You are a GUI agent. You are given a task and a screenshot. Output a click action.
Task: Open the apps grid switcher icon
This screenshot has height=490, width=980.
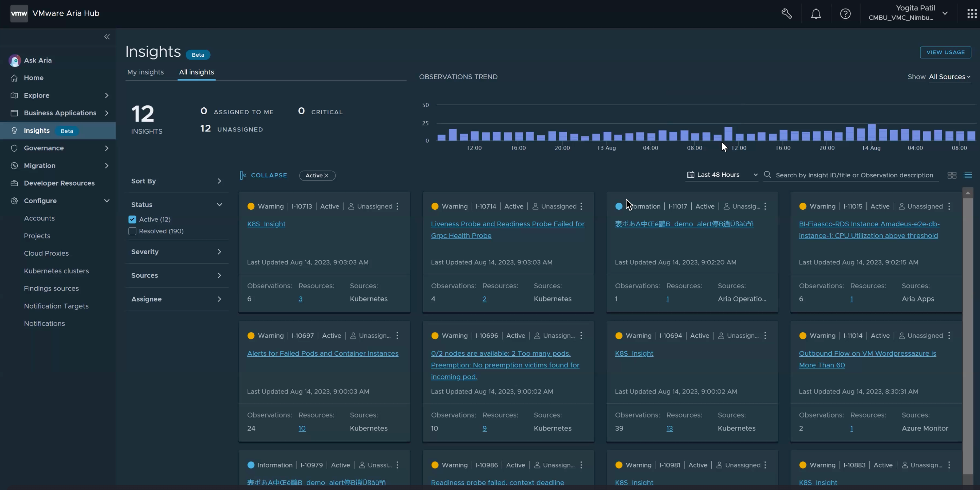point(971,14)
